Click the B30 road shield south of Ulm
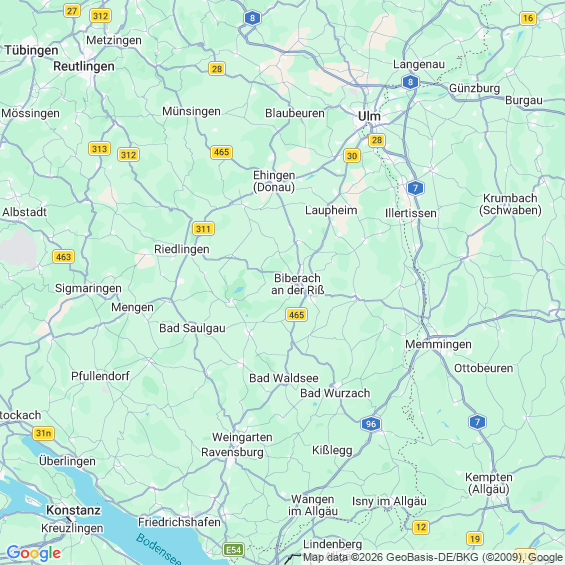 pyautogui.click(x=352, y=156)
